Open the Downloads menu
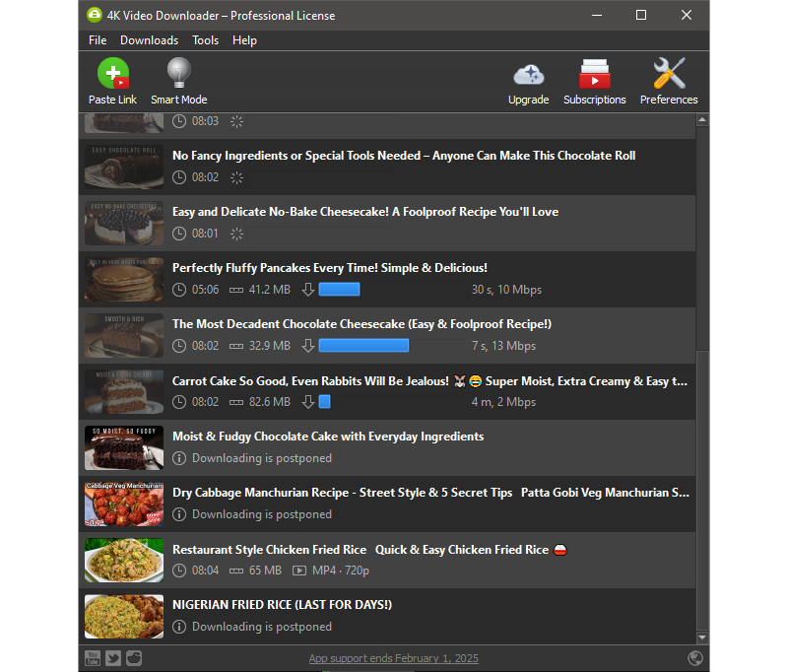This screenshot has height=672, width=788. (149, 40)
